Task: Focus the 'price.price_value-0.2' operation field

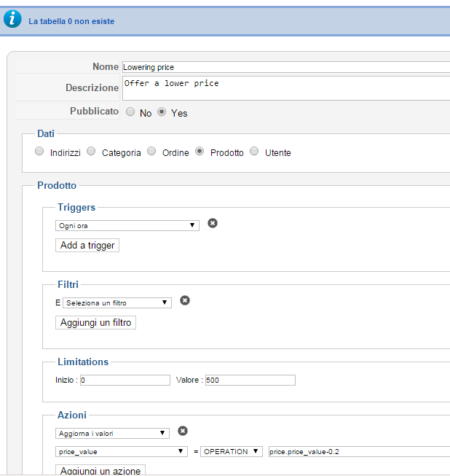Action: tap(359, 451)
